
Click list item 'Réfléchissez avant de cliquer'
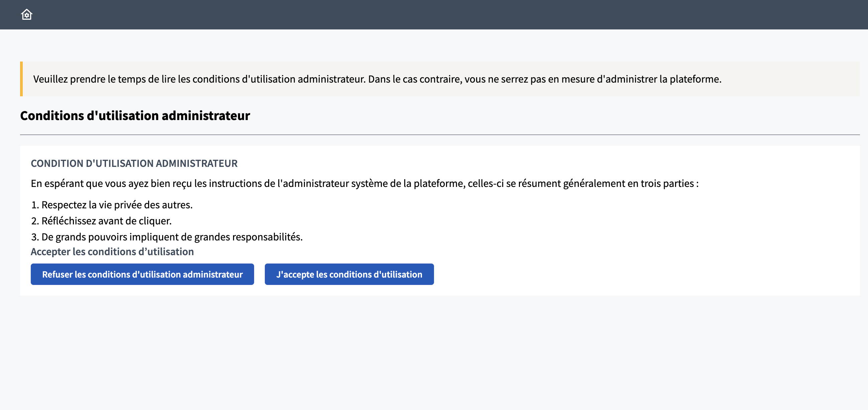click(x=106, y=221)
